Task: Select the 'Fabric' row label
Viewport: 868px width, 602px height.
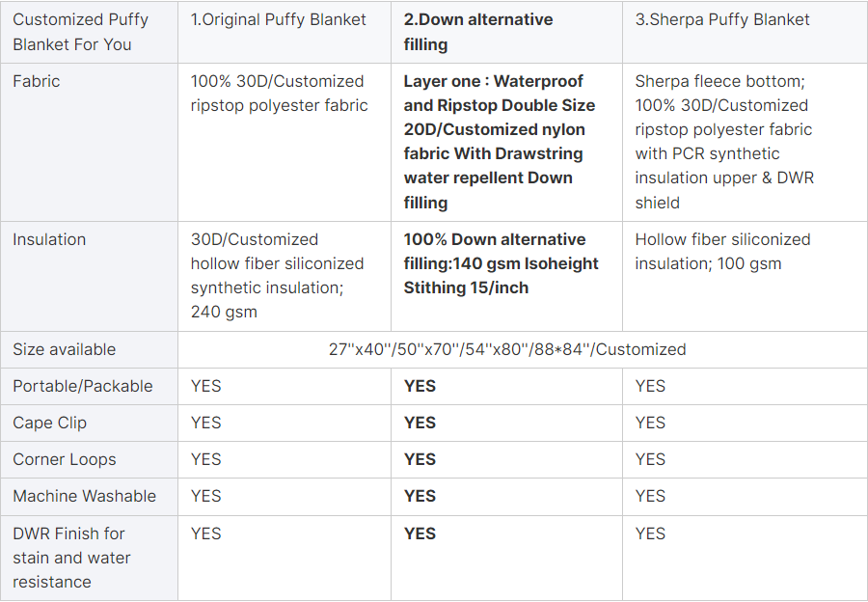Action: point(37,81)
